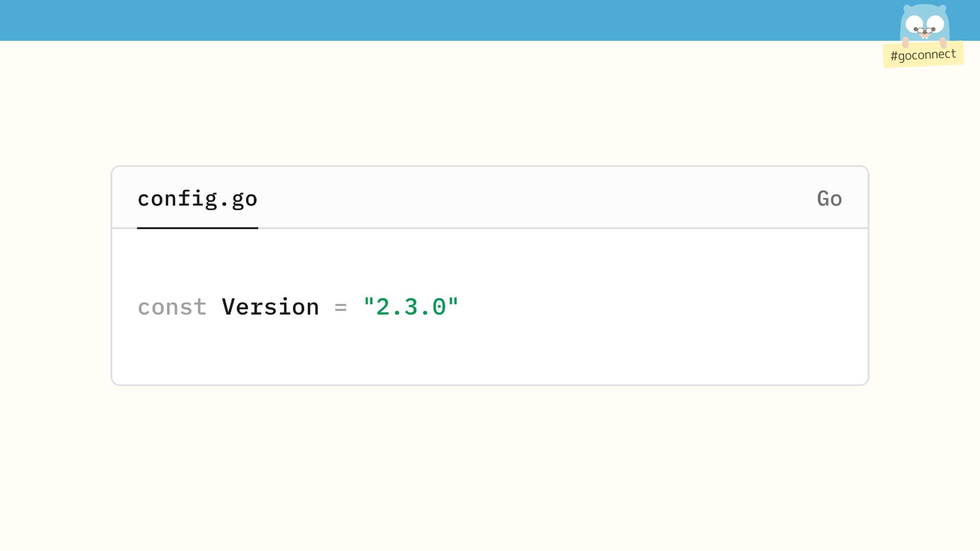Click the gopher's right paw
Image resolution: width=980 pixels, height=551 pixels.
click(x=943, y=43)
